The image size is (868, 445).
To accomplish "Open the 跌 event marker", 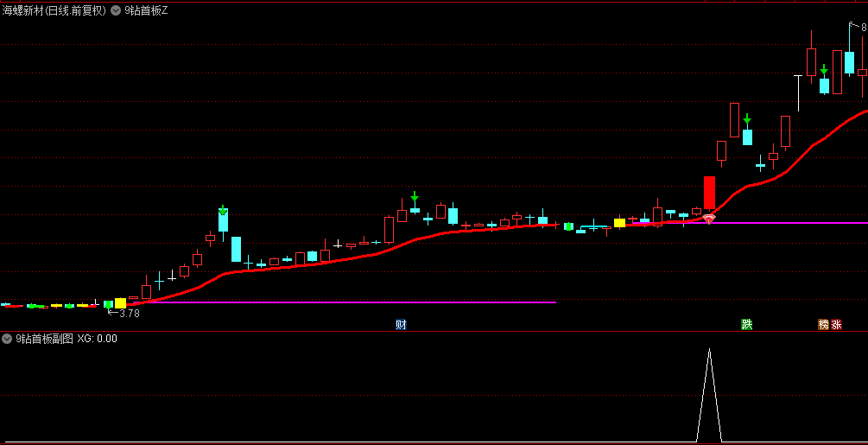I will pyautogui.click(x=747, y=325).
